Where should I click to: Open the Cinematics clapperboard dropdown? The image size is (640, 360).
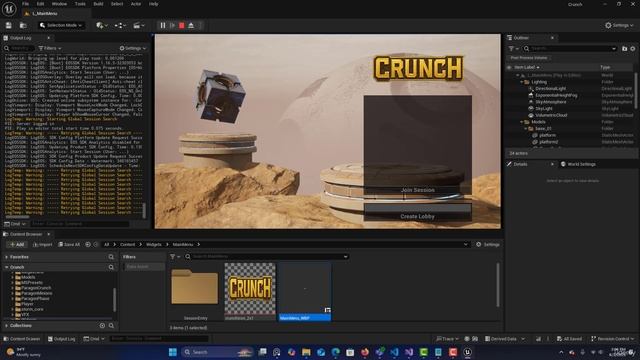click(138, 25)
